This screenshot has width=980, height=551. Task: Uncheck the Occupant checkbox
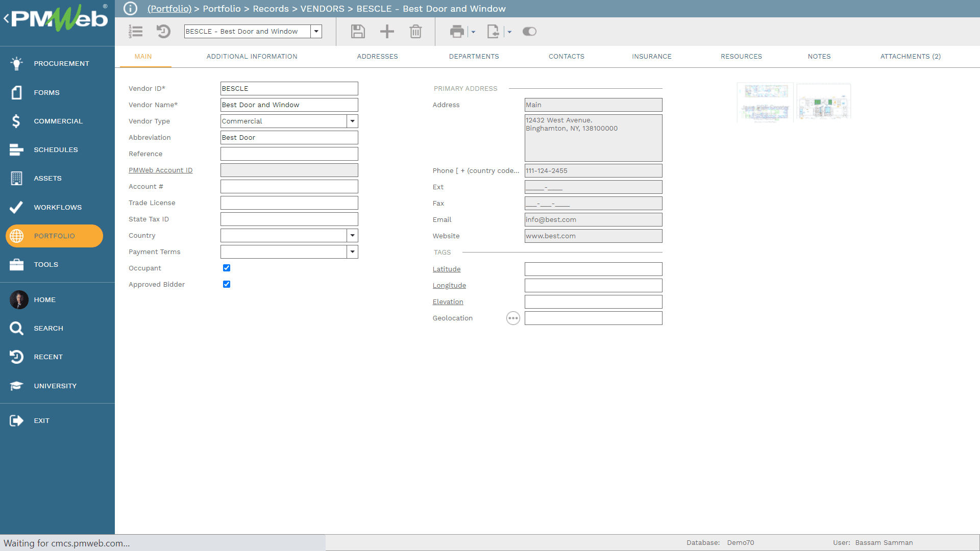point(227,268)
